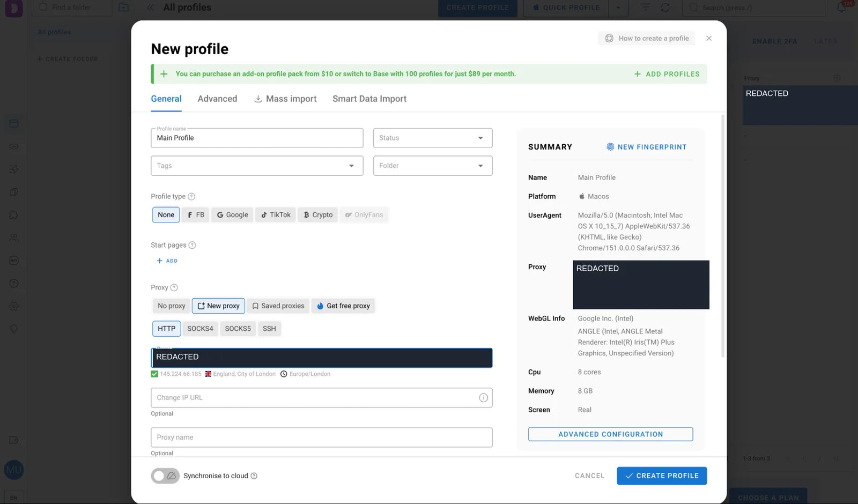
Task: Click the new folder icon beside Find a folder
Action: (x=123, y=8)
